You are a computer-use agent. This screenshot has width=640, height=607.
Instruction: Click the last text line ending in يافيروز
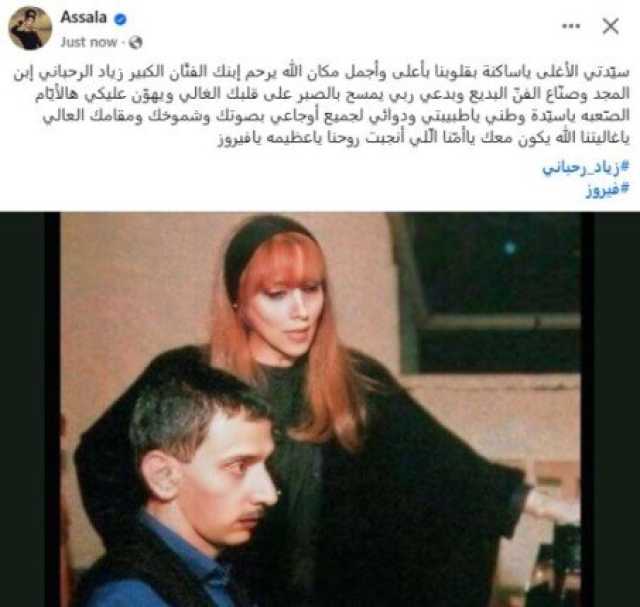tap(424, 138)
